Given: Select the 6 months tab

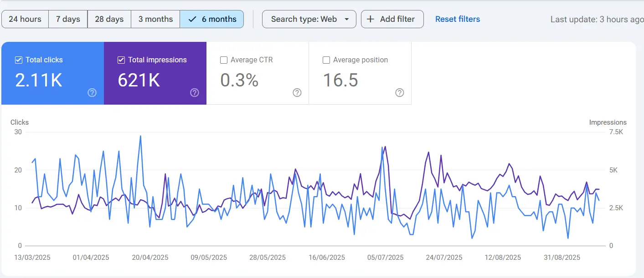Looking at the screenshot, I should [212, 19].
